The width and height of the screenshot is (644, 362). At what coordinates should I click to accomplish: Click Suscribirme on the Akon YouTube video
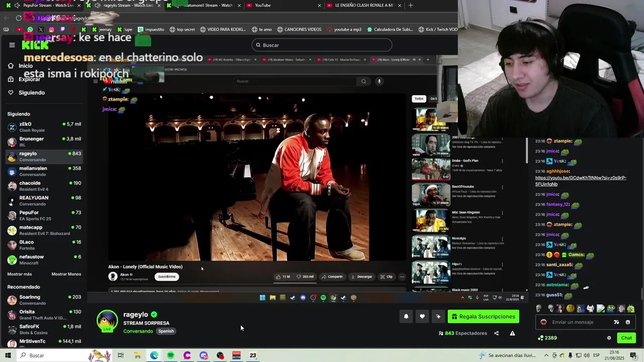pyautogui.click(x=167, y=277)
